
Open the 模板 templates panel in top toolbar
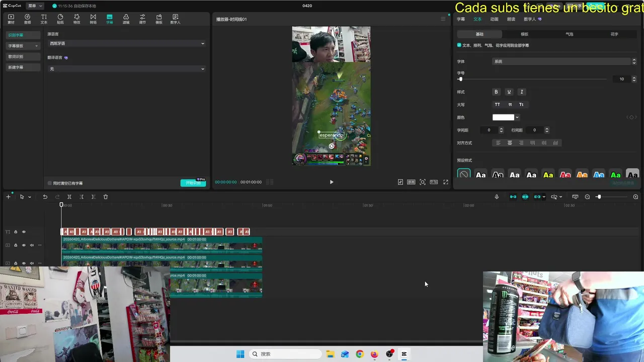(159, 19)
